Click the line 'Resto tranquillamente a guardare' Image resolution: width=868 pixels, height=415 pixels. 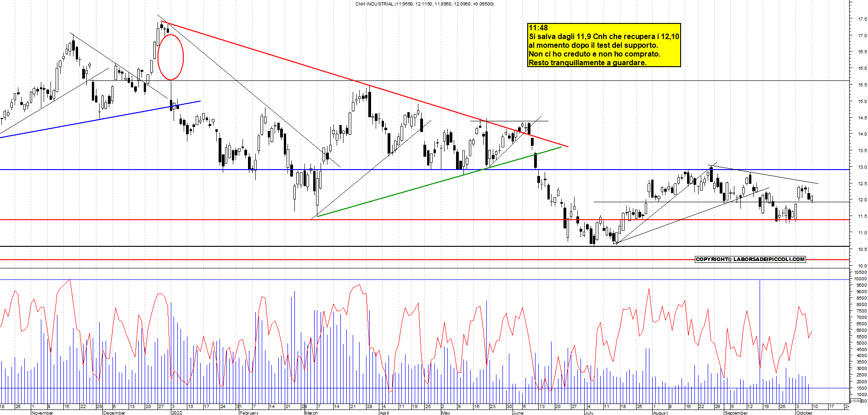(587, 63)
